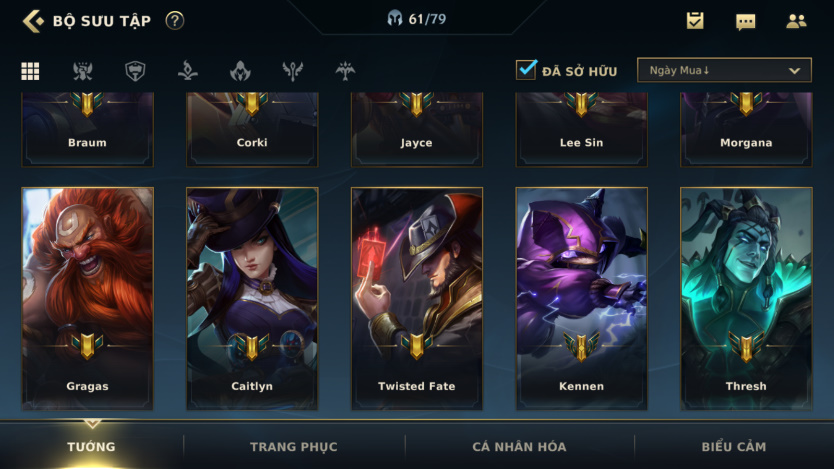Filter by Marksman role icon
Screen dimensions: 834x469
point(345,71)
